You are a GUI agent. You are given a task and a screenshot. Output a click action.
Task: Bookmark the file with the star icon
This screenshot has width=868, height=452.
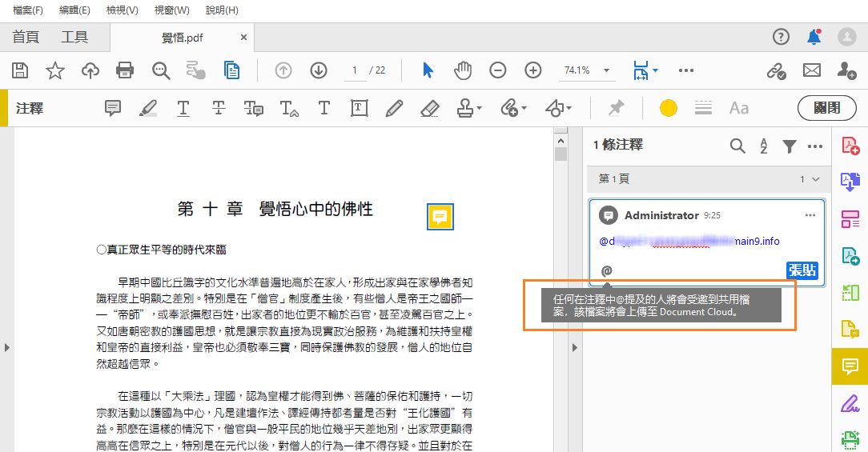click(54, 70)
